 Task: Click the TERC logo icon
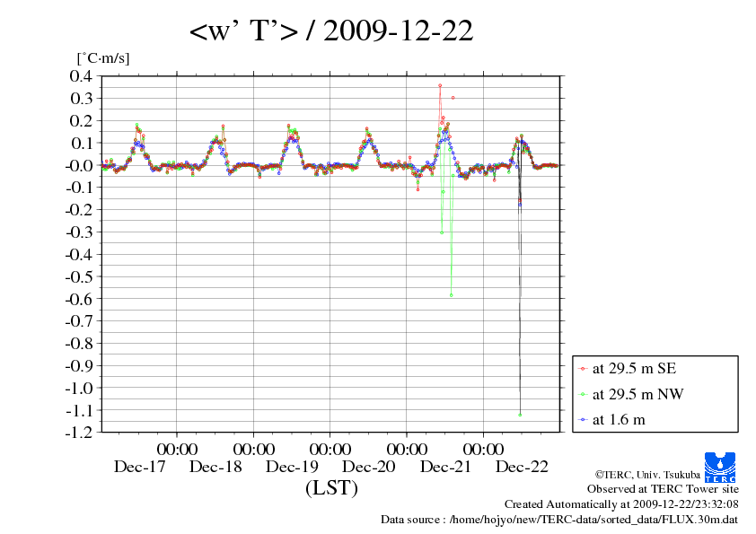point(720,468)
